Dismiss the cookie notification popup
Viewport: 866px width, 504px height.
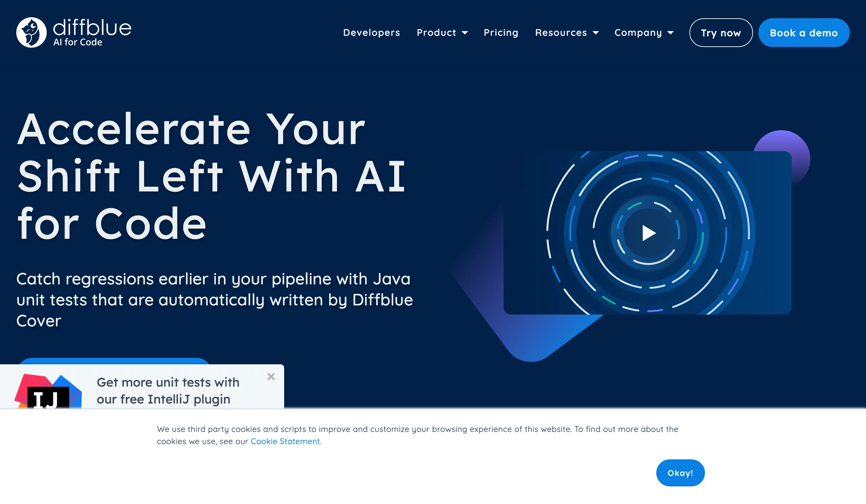pyautogui.click(x=679, y=473)
